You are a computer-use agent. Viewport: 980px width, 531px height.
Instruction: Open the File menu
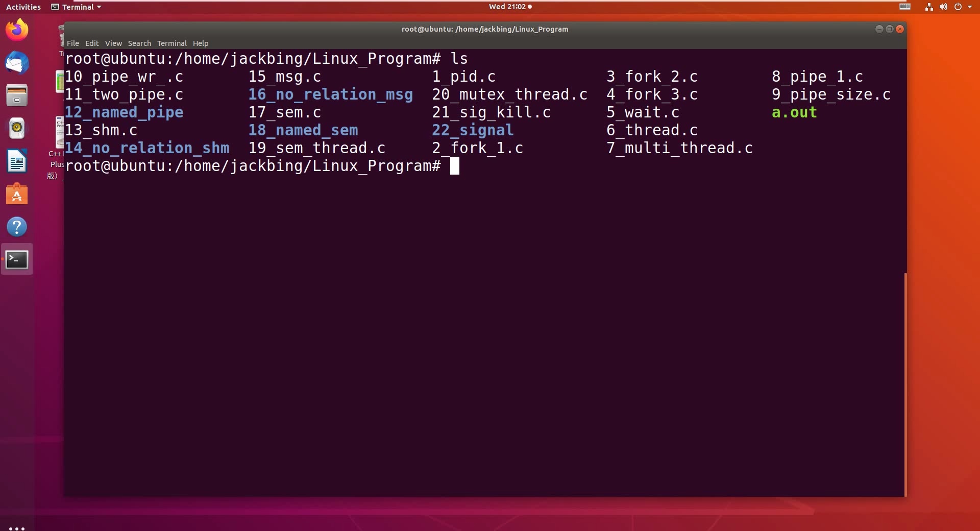[73, 43]
